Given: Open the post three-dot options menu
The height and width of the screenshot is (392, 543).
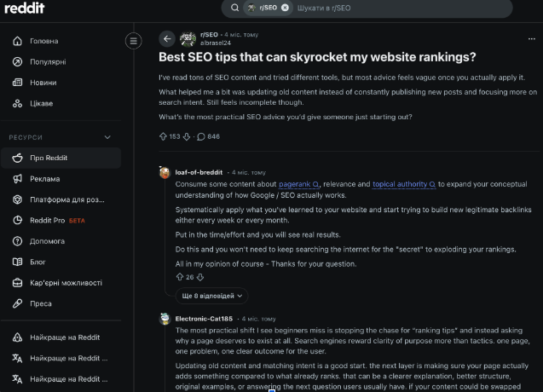Looking at the screenshot, I should click(x=532, y=39).
